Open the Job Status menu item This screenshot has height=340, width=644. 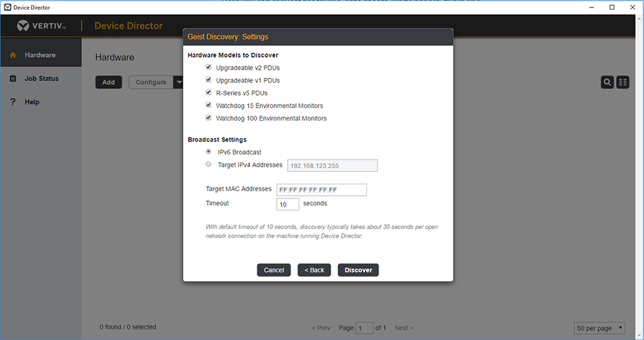41,79
